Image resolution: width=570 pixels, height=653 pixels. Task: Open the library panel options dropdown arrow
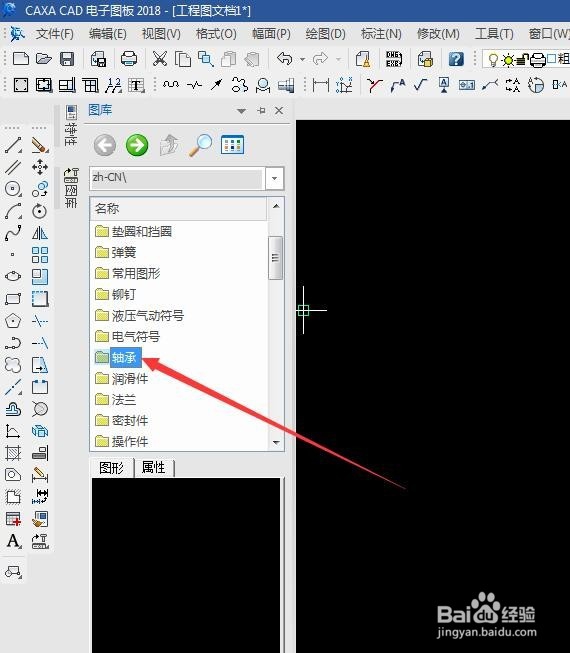[241, 111]
